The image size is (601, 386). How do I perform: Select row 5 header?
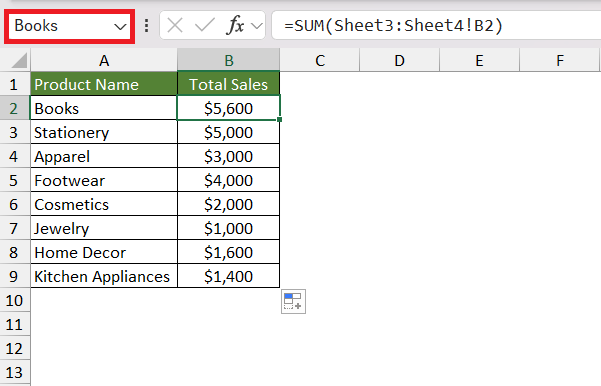(x=15, y=180)
